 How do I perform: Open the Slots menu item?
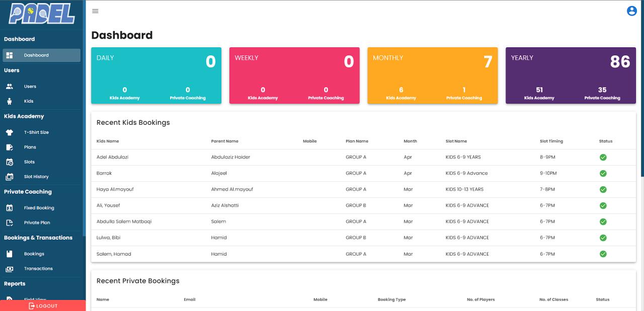click(41, 162)
